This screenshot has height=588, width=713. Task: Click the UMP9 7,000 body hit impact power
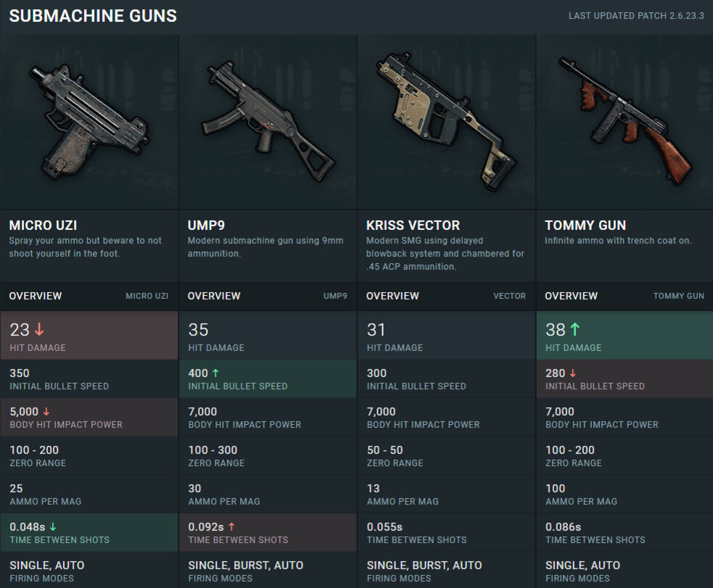click(203, 412)
